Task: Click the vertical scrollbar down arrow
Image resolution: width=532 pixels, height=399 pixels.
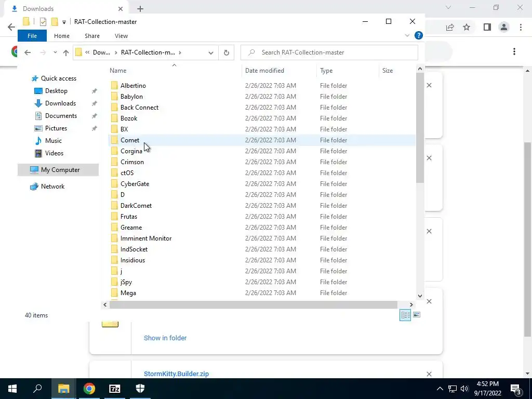Action: click(420, 296)
